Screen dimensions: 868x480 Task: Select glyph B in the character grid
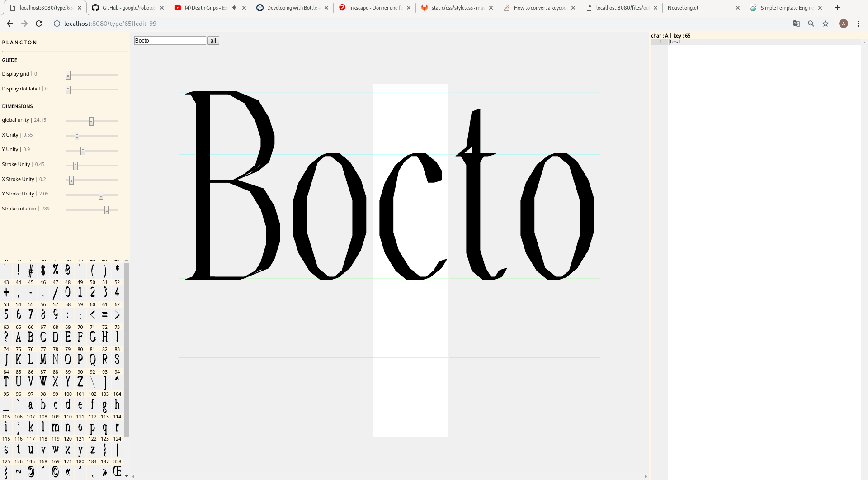pyautogui.click(x=31, y=337)
